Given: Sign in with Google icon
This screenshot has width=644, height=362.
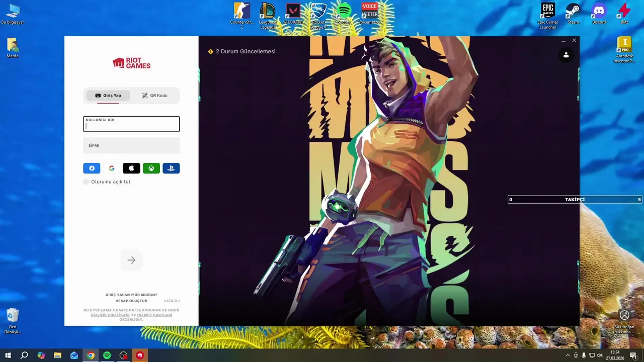Looking at the screenshot, I should 112,168.
